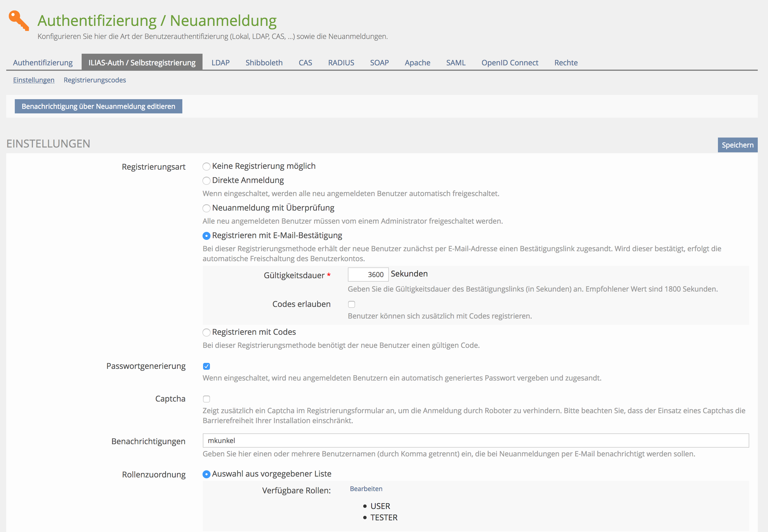Viewport: 768px width, 532px height.
Task: Open the Authentifizierung tab
Action: [43, 63]
